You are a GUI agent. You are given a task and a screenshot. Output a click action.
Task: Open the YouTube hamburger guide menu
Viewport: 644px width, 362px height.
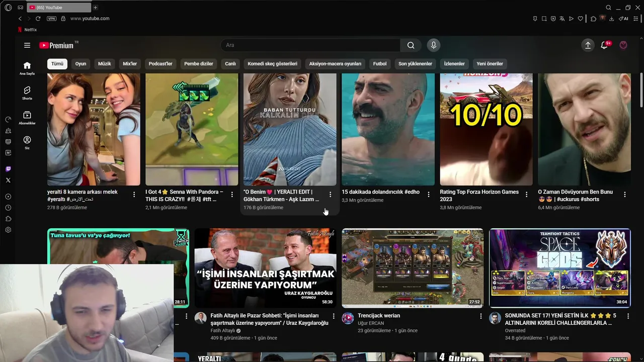coord(27,45)
